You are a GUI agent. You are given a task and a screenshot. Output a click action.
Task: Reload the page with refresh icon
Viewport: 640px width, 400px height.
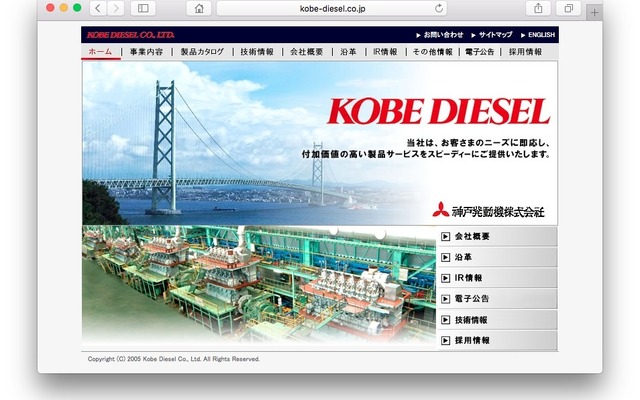click(439, 8)
